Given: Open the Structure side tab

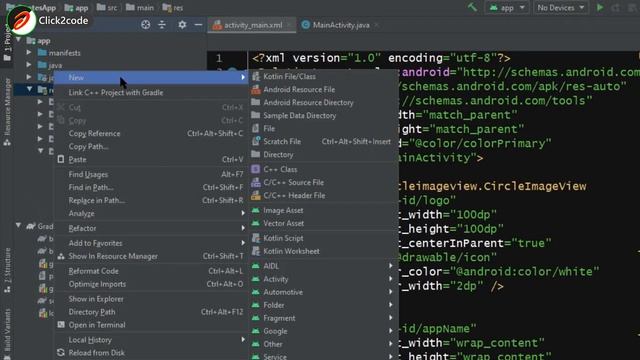Looking at the screenshot, I should point(7,270).
